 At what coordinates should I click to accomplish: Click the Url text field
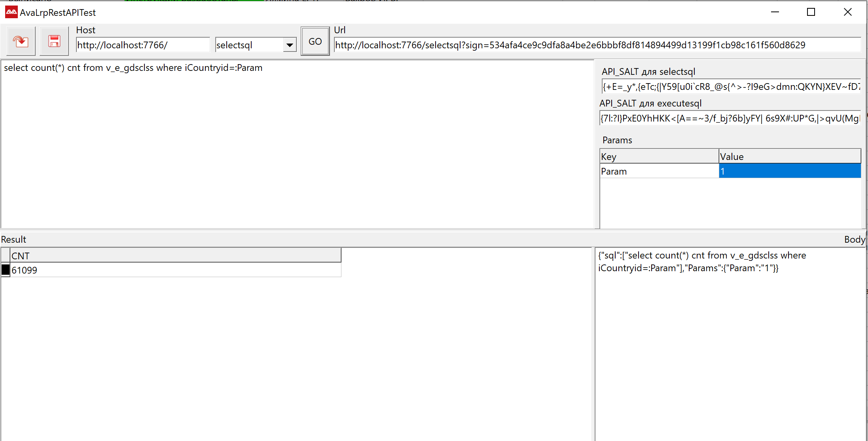pos(597,45)
